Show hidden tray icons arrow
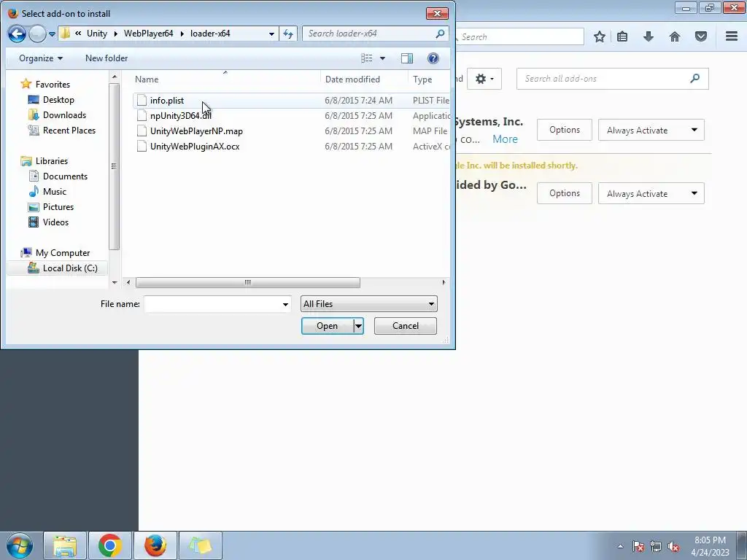 point(620,546)
